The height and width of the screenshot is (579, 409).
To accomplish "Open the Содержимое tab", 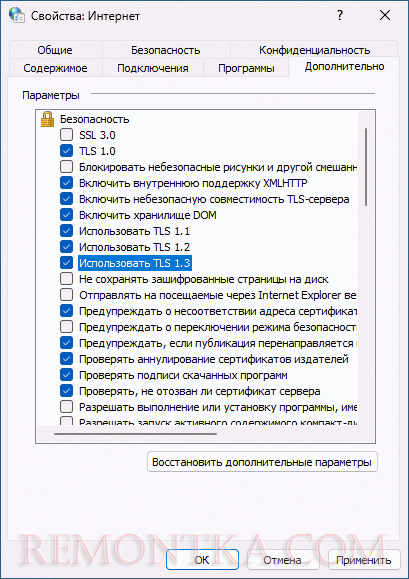I will click(x=55, y=68).
